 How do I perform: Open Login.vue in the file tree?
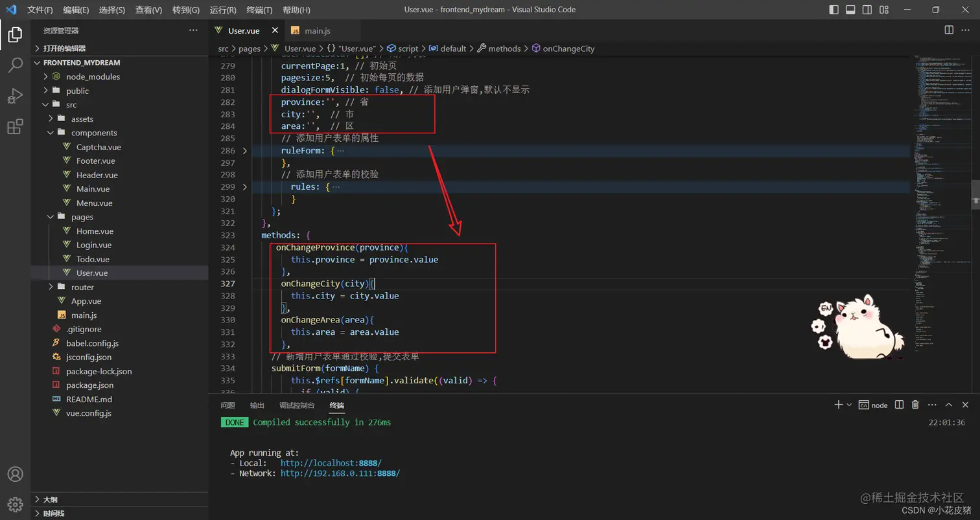coord(119,245)
